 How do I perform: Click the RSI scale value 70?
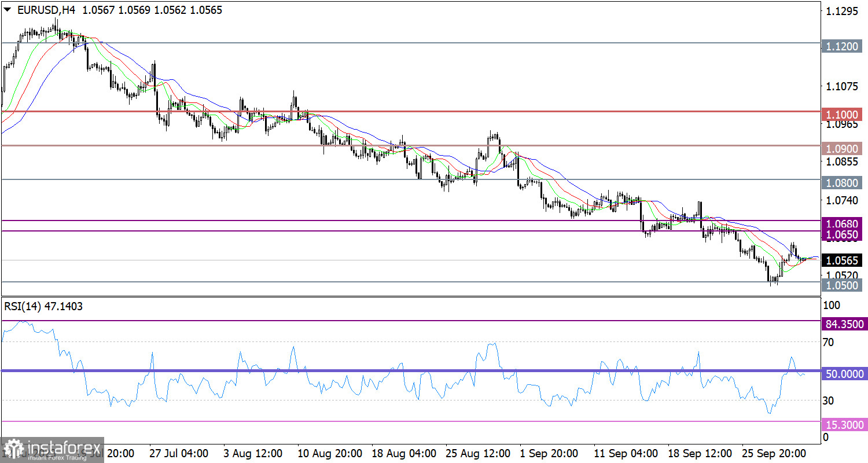tap(828, 342)
